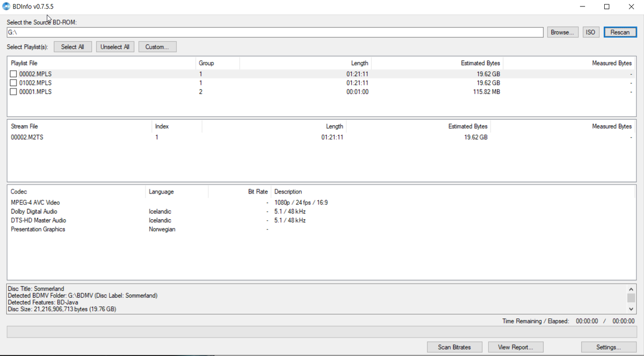This screenshot has height=356, width=644.
Task: Click Stream File column header
Action: tap(79, 127)
